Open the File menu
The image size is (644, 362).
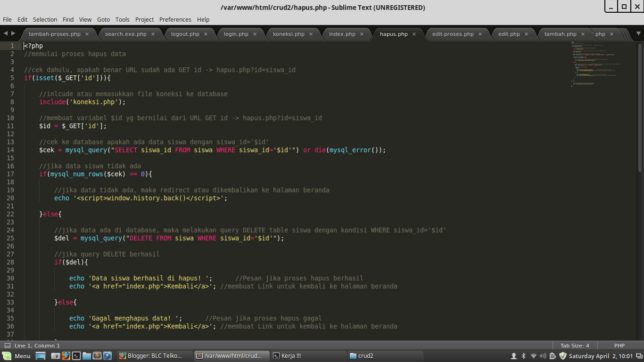[x=7, y=19]
